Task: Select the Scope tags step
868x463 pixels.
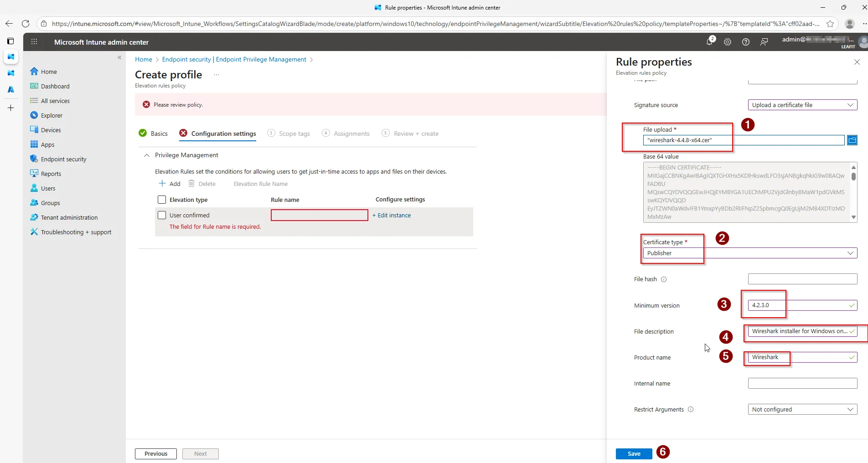Action: coord(289,134)
